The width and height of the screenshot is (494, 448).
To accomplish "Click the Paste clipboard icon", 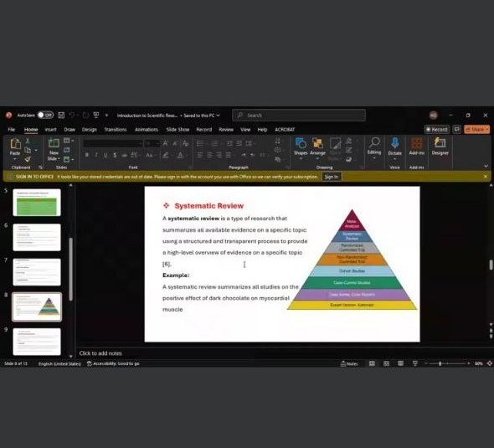I will click(x=15, y=144).
